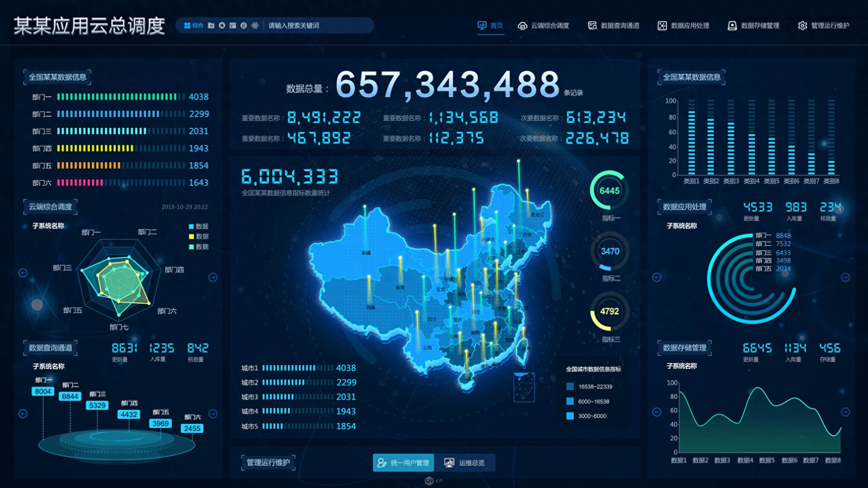Go to next 云端综合调度 radar chart
This screenshot has width=868, height=488.
(213, 277)
